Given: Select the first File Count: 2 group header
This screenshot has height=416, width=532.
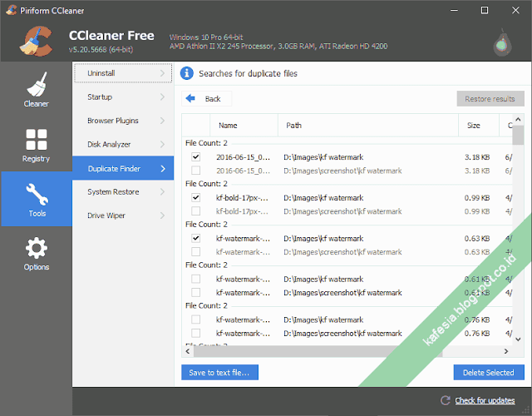Looking at the screenshot, I should [206, 143].
